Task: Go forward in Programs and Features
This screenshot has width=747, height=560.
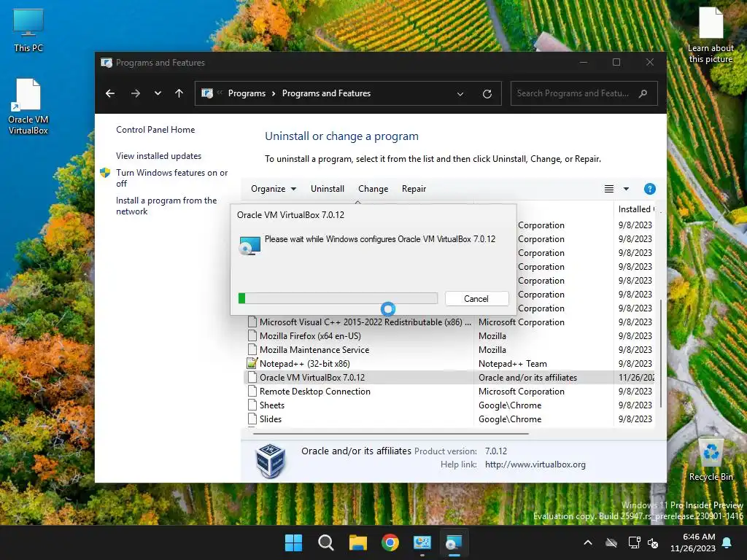Action: 136,93
